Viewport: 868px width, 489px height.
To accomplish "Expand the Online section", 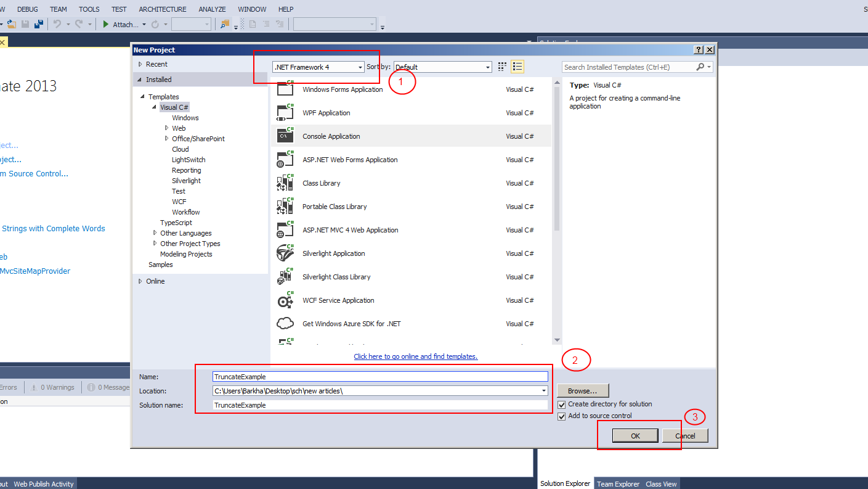I will point(140,281).
